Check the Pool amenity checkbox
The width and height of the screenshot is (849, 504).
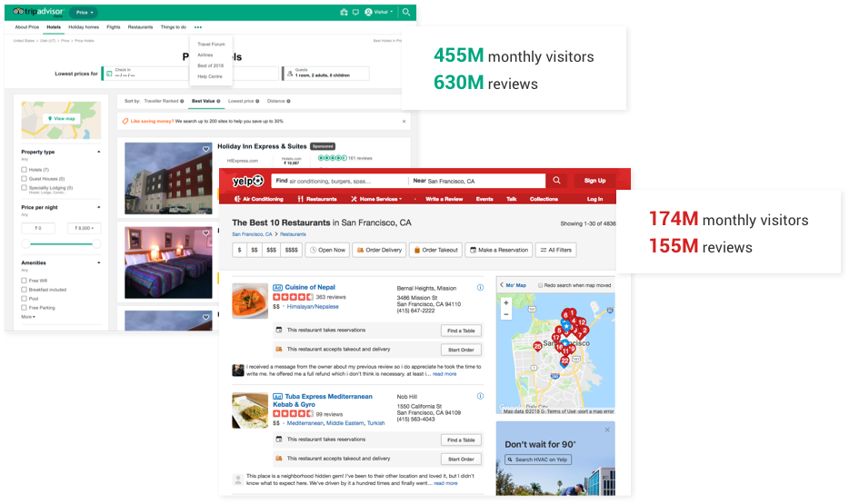24,299
